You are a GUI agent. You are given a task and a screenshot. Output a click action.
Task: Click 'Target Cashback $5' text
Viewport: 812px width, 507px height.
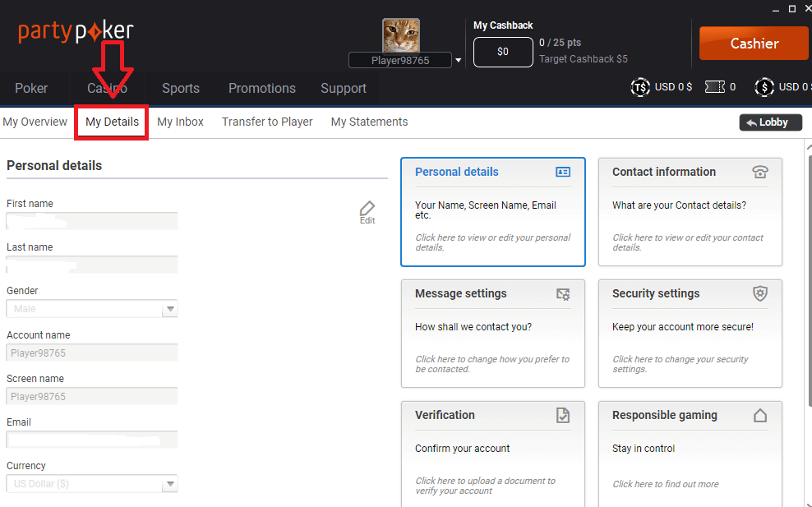coord(583,59)
